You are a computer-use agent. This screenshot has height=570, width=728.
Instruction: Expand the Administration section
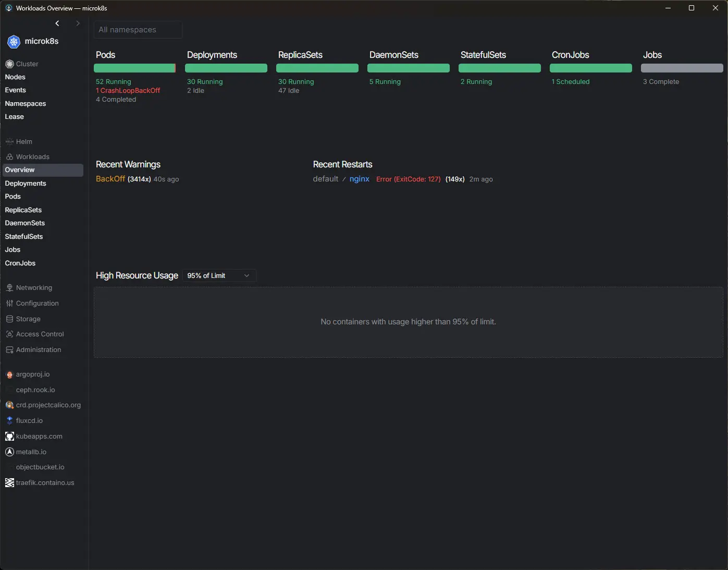click(39, 350)
